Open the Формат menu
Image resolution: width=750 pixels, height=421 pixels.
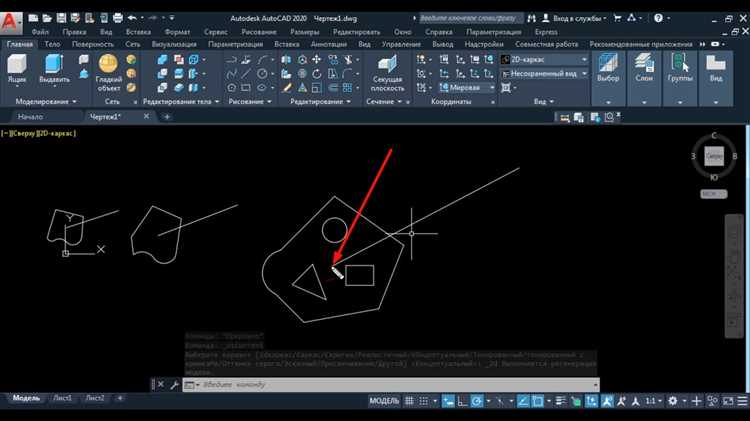[x=177, y=32]
